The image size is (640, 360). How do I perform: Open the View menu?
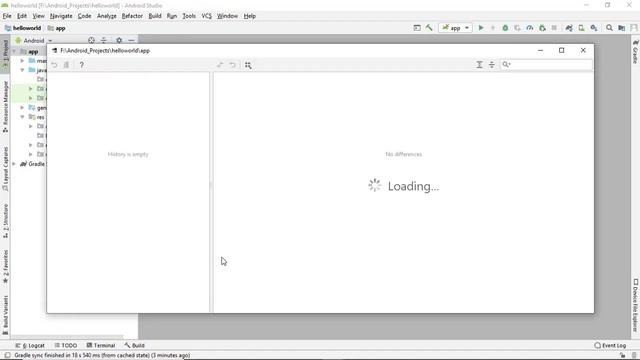pyautogui.click(x=38, y=16)
